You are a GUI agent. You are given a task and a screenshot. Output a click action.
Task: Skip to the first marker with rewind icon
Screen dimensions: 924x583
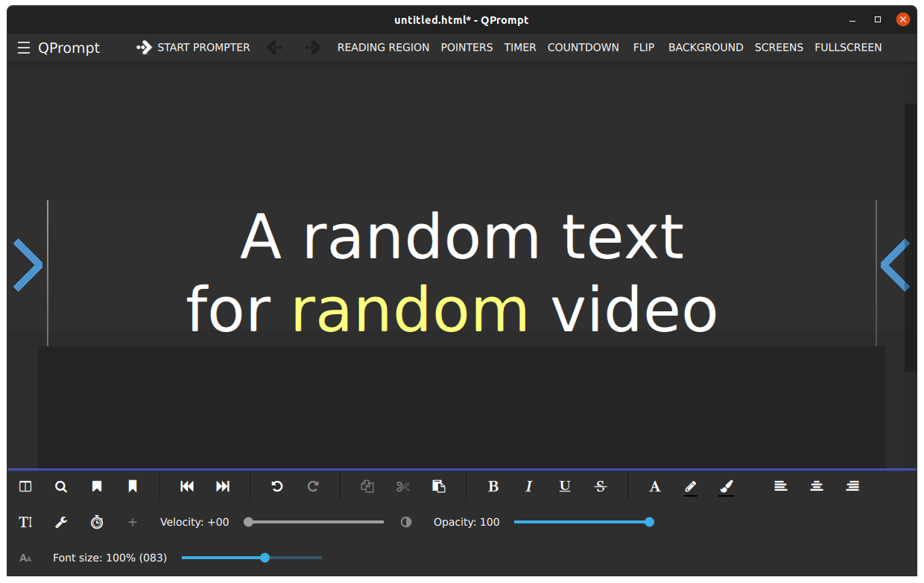187,486
